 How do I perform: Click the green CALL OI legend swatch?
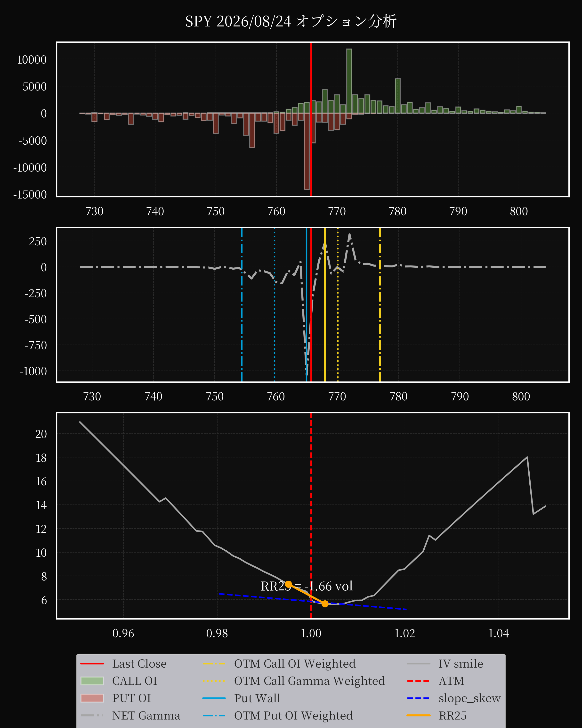tap(92, 681)
